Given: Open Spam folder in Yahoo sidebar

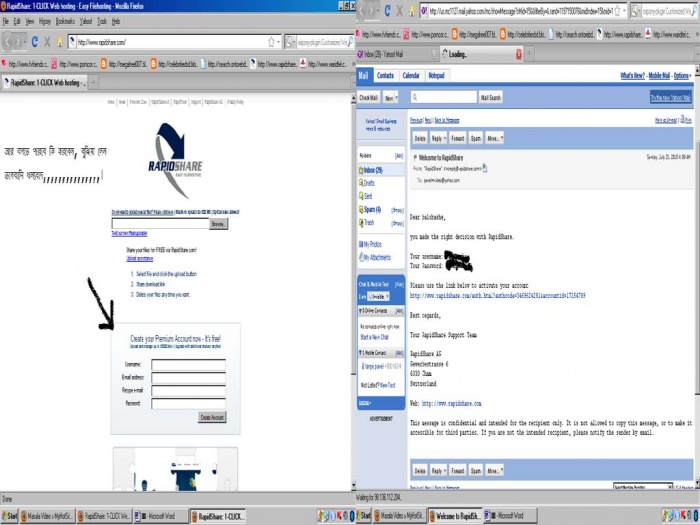Looking at the screenshot, I should [370, 209].
